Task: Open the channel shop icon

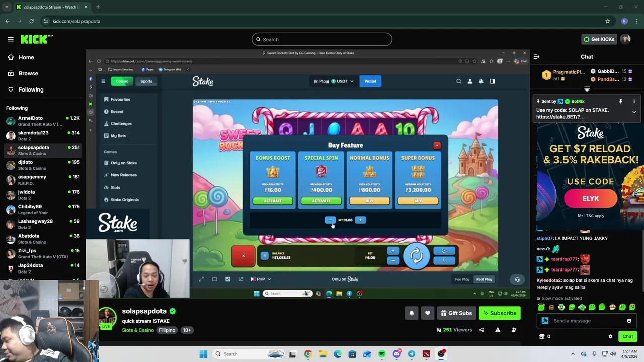Action: pos(542,336)
